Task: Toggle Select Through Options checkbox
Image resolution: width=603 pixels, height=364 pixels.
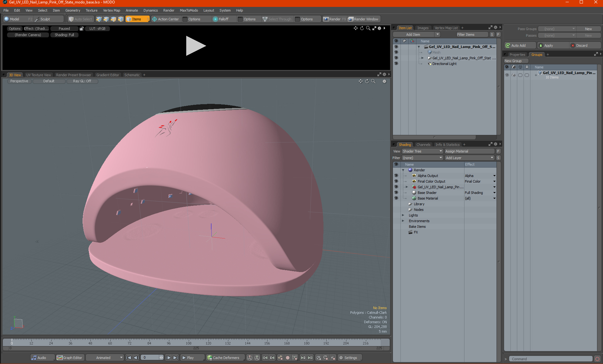Action: tap(298, 19)
